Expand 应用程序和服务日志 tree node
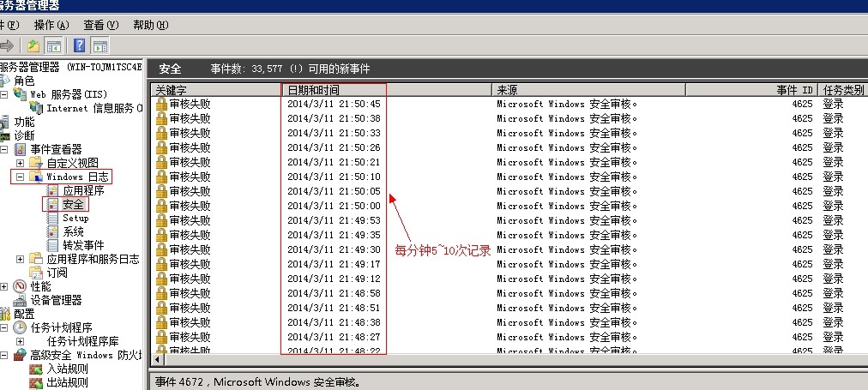The image size is (868, 390). click(x=20, y=259)
